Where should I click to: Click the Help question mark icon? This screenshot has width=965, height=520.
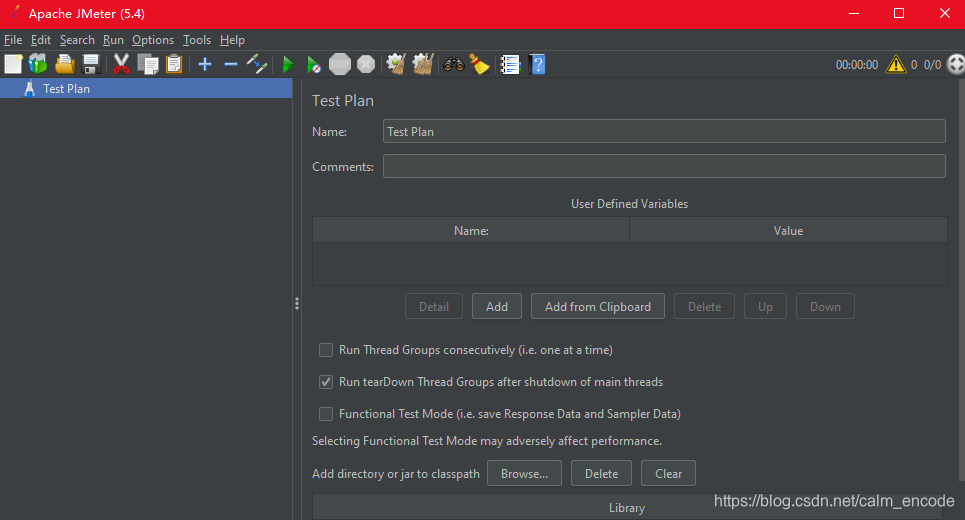click(537, 64)
